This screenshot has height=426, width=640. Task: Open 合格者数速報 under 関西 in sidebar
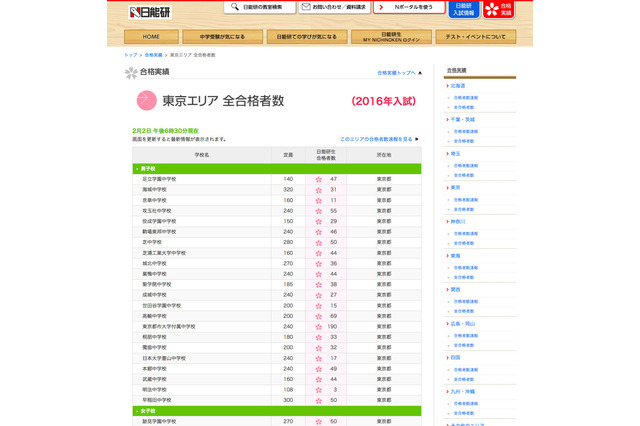tap(466, 302)
